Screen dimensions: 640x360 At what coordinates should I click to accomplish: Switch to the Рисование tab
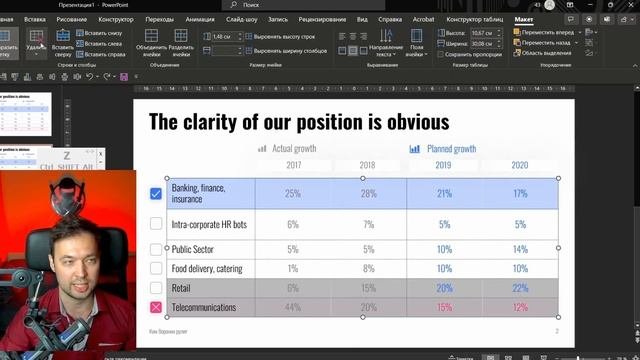pos(71,19)
